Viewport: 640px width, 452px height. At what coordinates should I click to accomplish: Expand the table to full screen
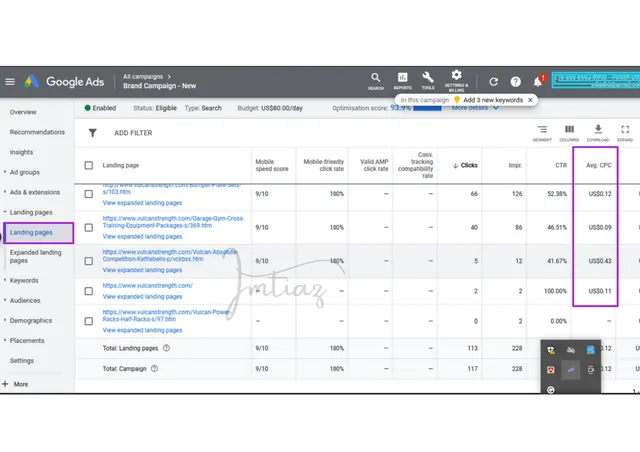point(625,133)
